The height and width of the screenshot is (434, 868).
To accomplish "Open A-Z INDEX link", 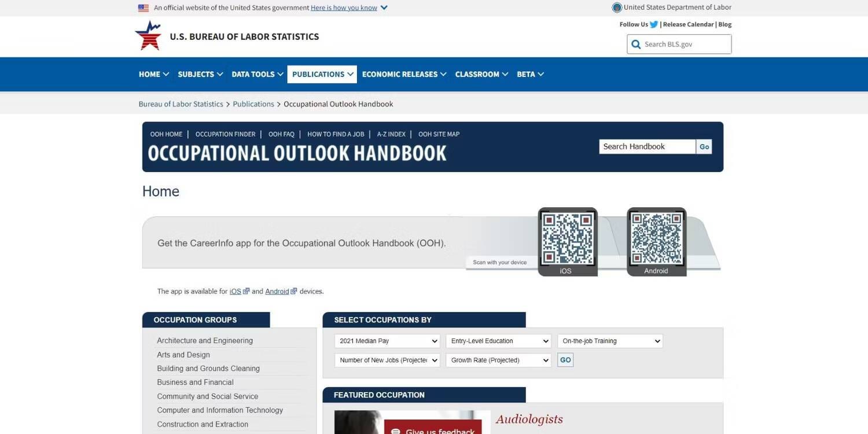I will pyautogui.click(x=391, y=134).
